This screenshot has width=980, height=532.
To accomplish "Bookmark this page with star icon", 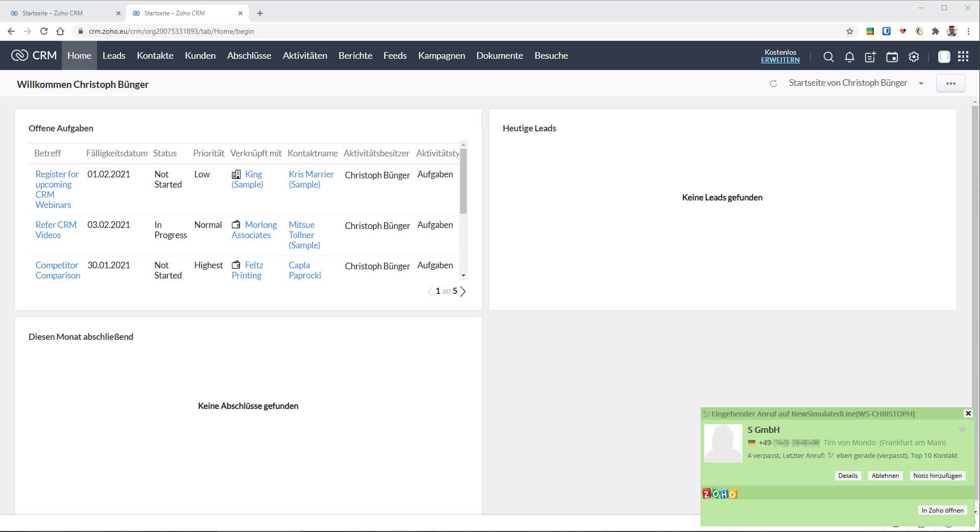I will click(850, 31).
